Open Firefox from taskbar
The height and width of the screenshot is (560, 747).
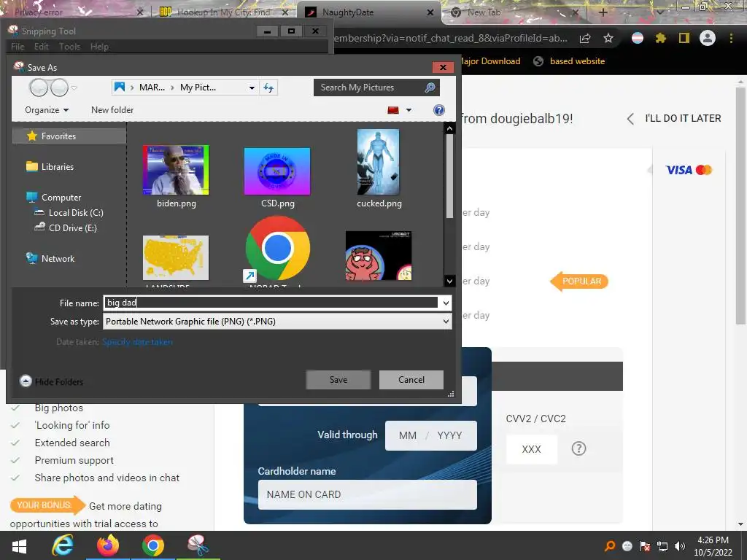coord(108,545)
